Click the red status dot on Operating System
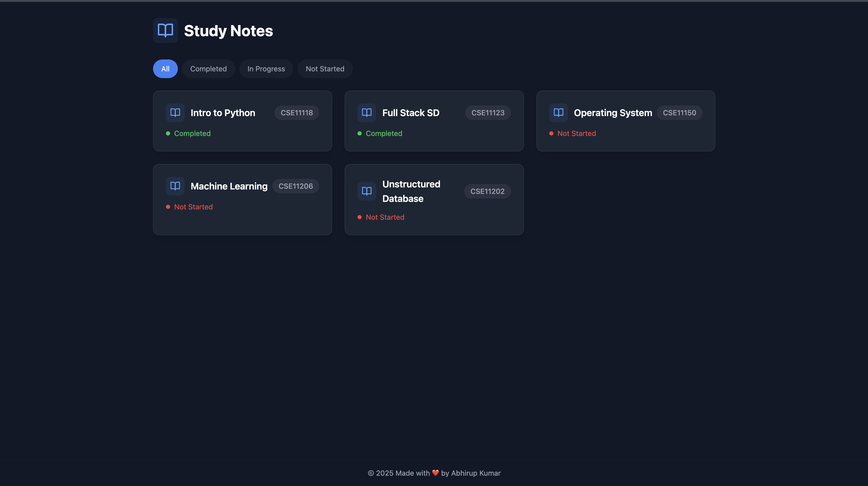 551,133
